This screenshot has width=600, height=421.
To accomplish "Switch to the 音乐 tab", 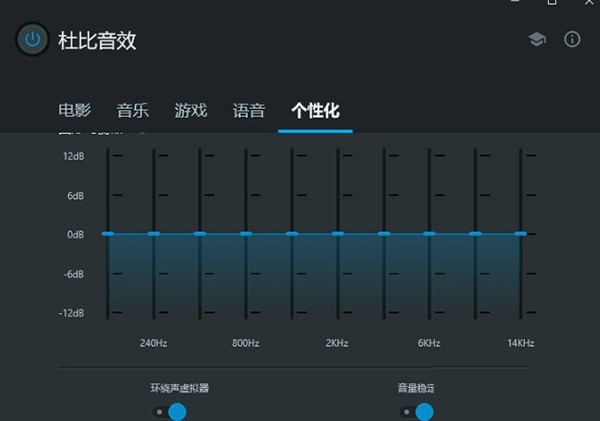I will pyautogui.click(x=133, y=110).
